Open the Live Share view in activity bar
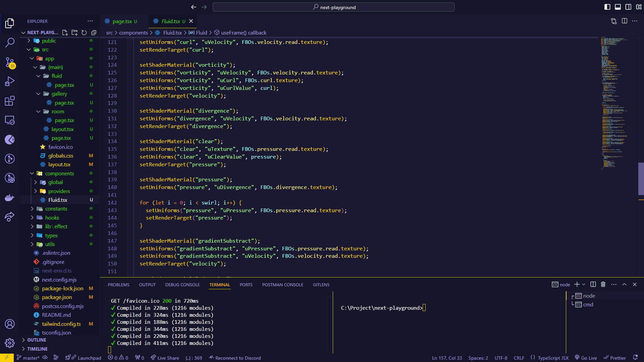 pos(10,217)
